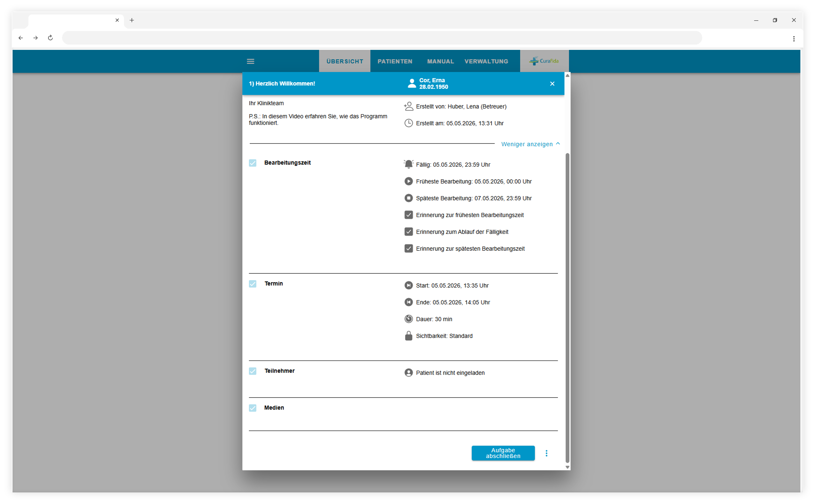Click the text Späteste Bearbeitung: 07.05.2026, 23:59 Uhr
Viewport: 815px width, 504px height.
point(474,198)
